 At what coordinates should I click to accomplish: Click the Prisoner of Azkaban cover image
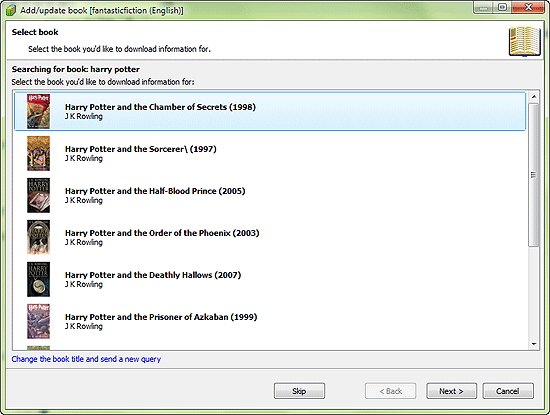pyautogui.click(x=39, y=321)
